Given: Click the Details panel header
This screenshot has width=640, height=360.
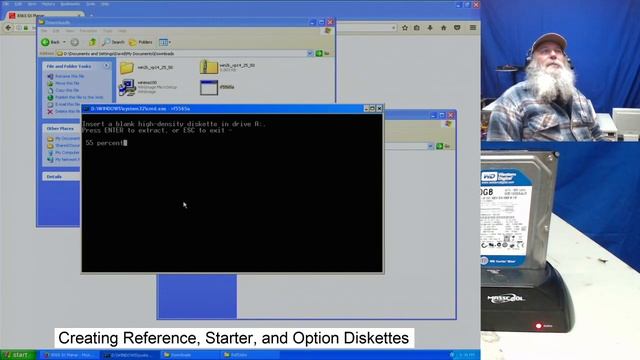Looking at the screenshot, I should [61, 176].
